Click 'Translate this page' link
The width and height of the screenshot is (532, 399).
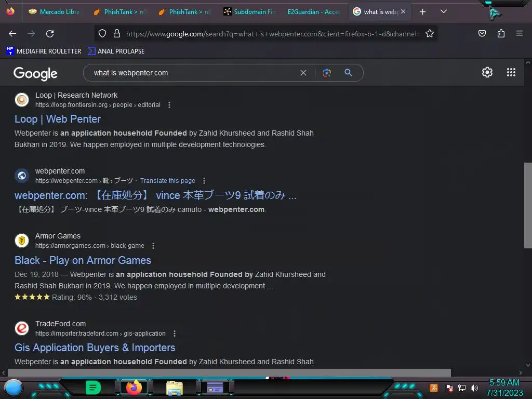[x=168, y=181]
